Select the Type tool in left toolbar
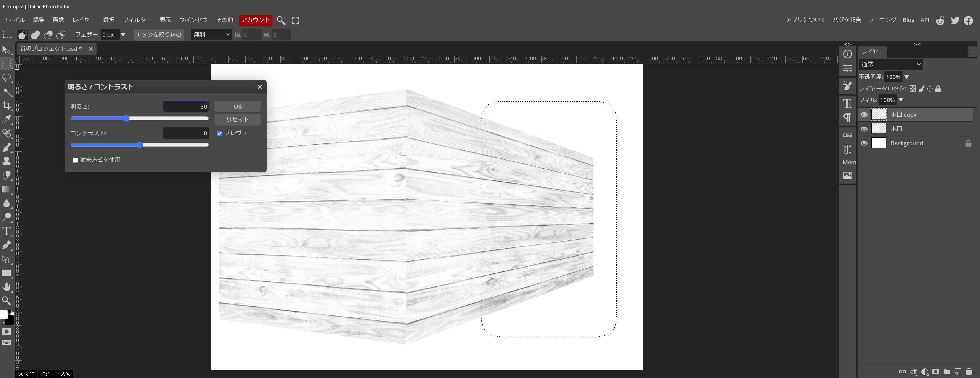Screen dimensions: 980x378 click(6, 231)
